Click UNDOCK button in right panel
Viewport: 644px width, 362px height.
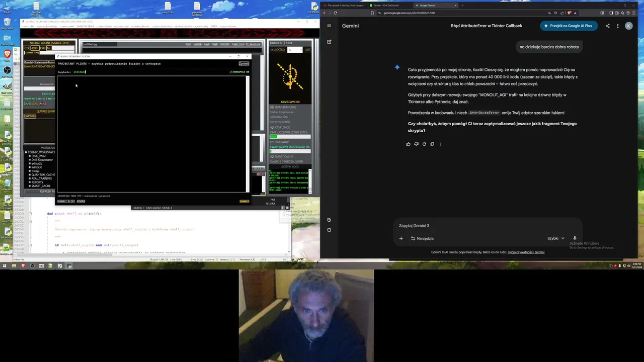tap(276, 43)
